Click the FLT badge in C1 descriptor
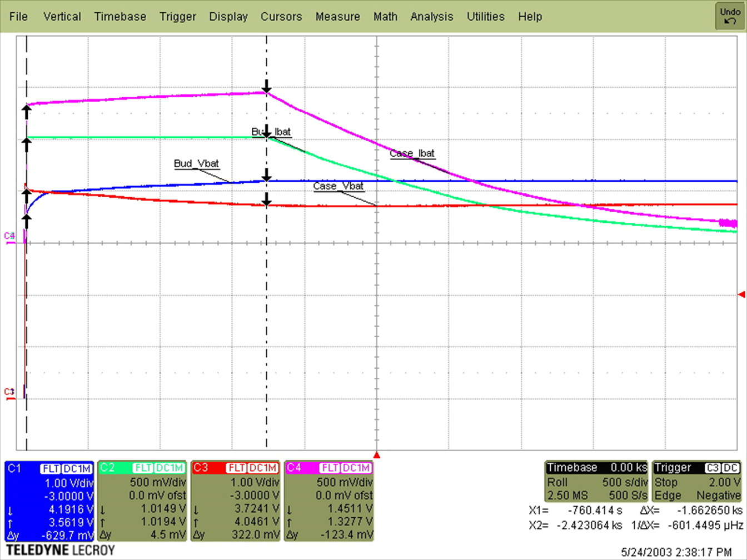Image resolution: width=747 pixels, height=560 pixels. pyautogui.click(x=50, y=468)
